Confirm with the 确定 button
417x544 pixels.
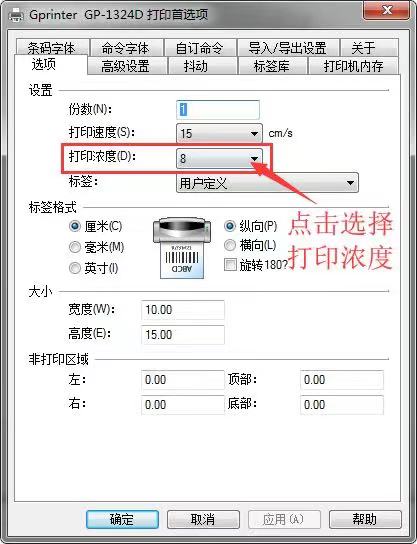pyautogui.click(x=122, y=519)
